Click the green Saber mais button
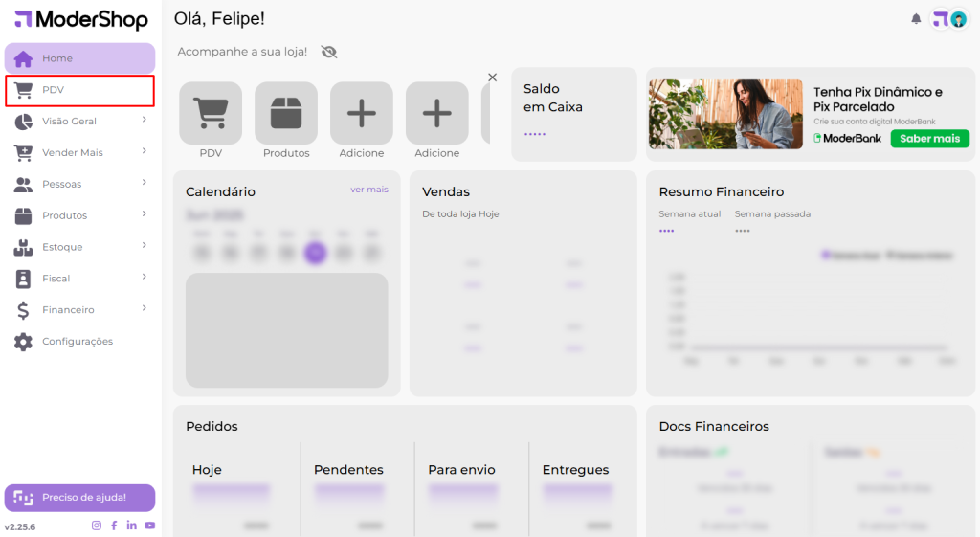Image resolution: width=980 pixels, height=537 pixels. coord(930,139)
